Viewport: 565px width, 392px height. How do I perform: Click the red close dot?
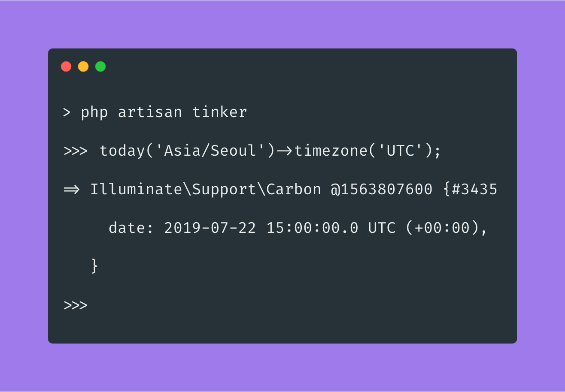pyautogui.click(x=66, y=66)
